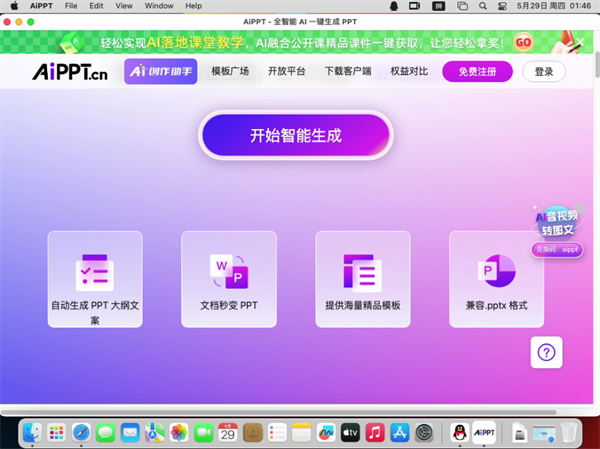Viewport: 600px width, 449px height.
Task: Open Finder from the Dock
Action: 32,433
